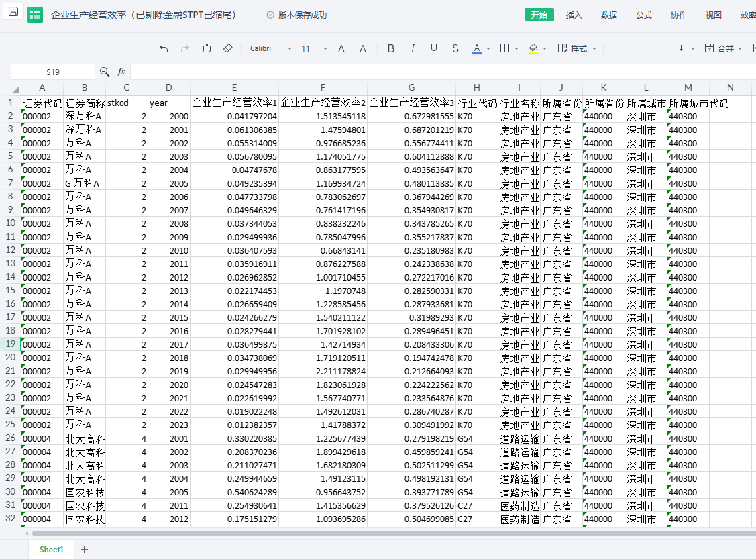Click the magnifier icon beside the name box

click(x=105, y=72)
